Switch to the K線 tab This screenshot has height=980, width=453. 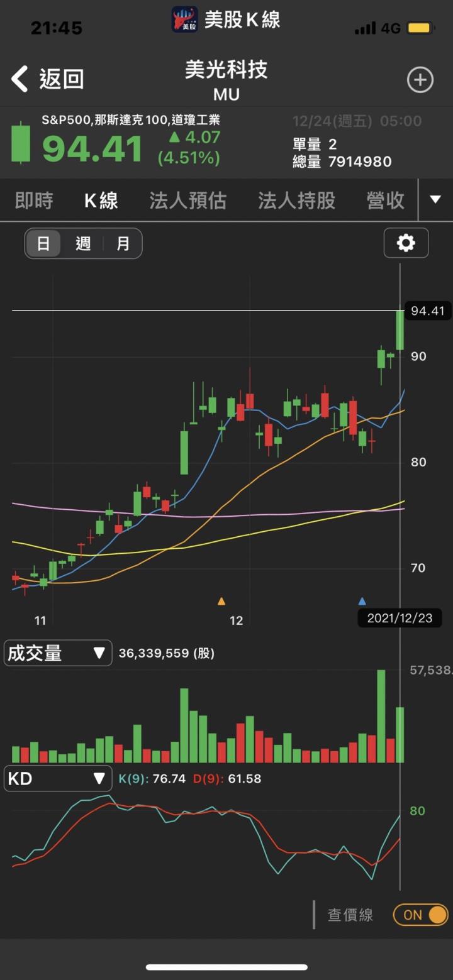(x=101, y=201)
